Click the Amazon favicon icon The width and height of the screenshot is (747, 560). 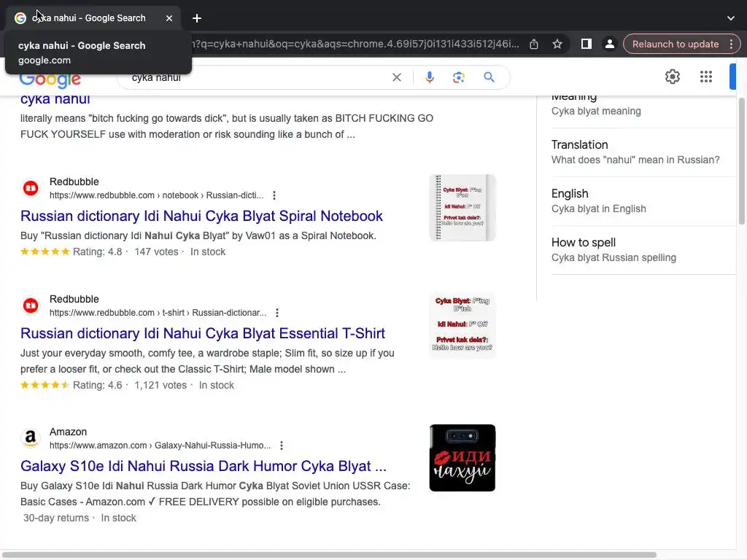click(31, 438)
